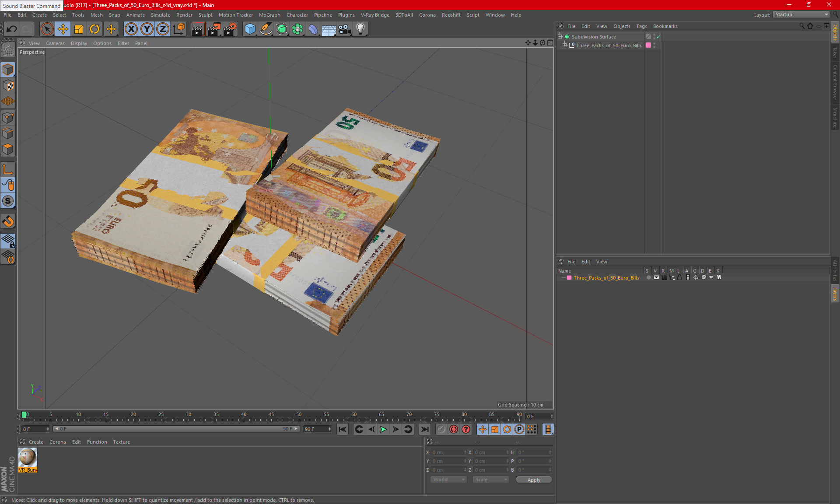Switch to Polygons mode
The width and height of the screenshot is (840, 504).
click(x=8, y=149)
